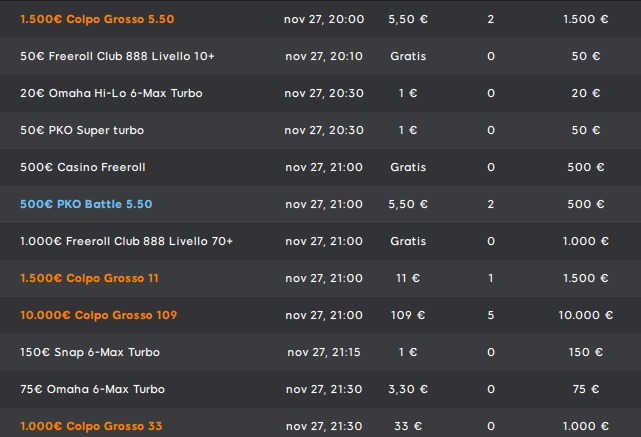641x437 pixels.
Task: Open the blue 500€ PKO Battle 5.50 entry
Action: [86, 204]
